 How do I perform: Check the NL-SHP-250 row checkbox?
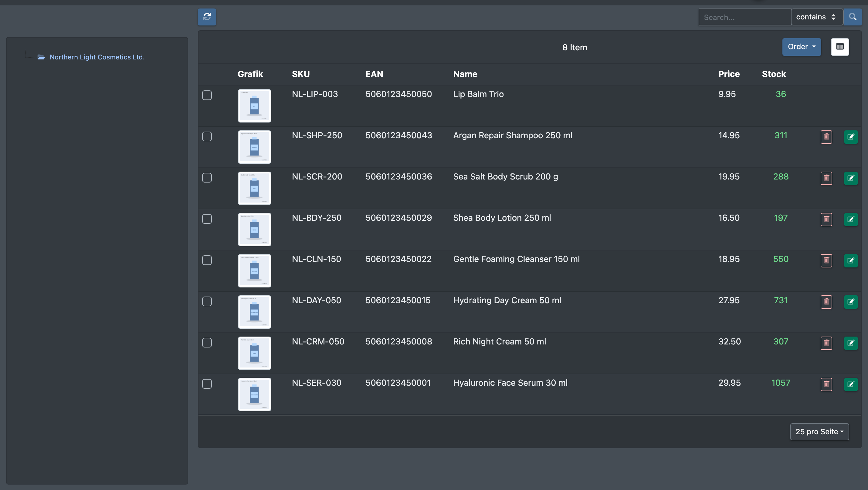207,136
